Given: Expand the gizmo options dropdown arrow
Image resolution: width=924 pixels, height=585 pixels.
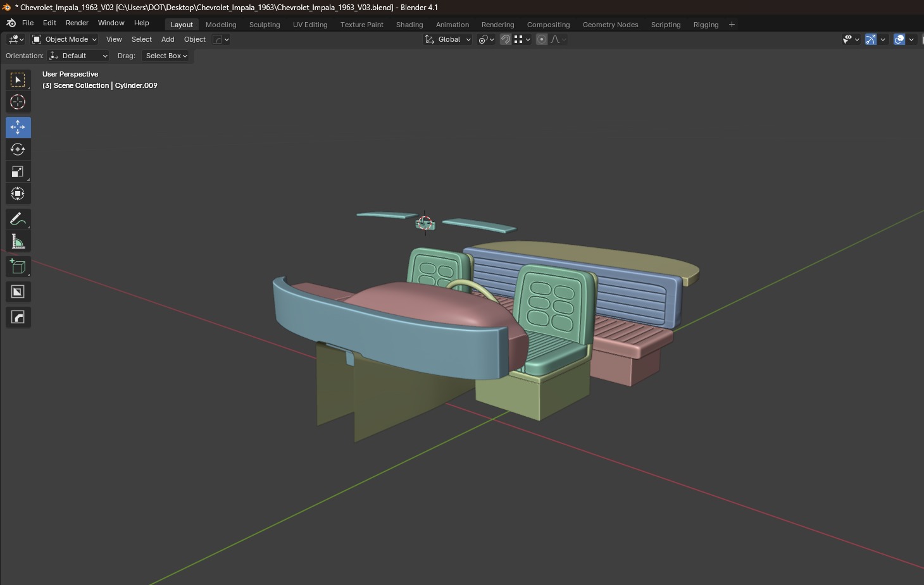Looking at the screenshot, I should [883, 39].
